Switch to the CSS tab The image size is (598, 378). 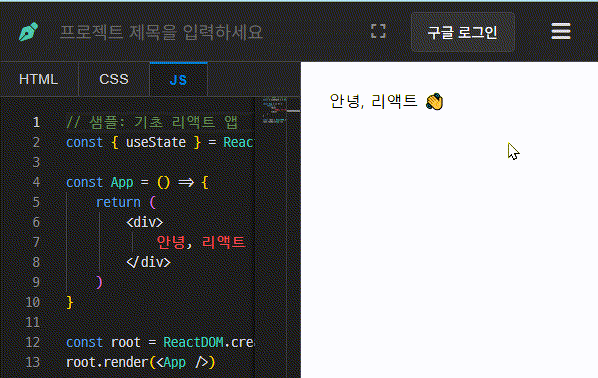tap(114, 79)
